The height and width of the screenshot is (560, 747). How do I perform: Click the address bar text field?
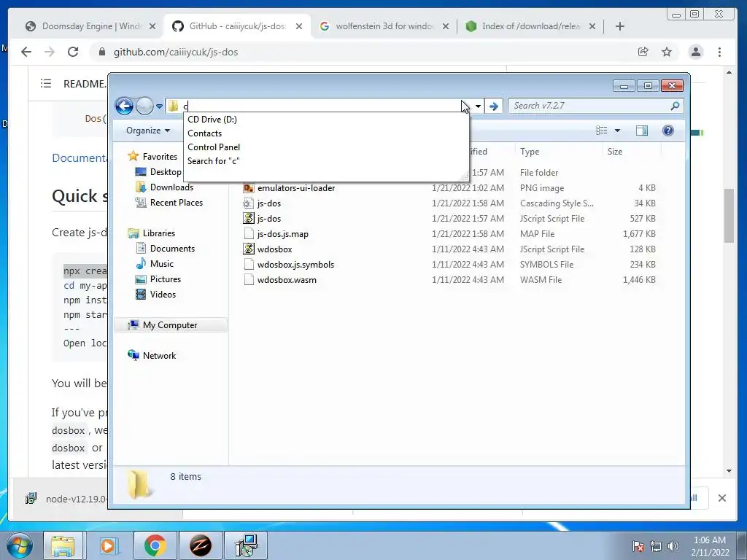320,106
